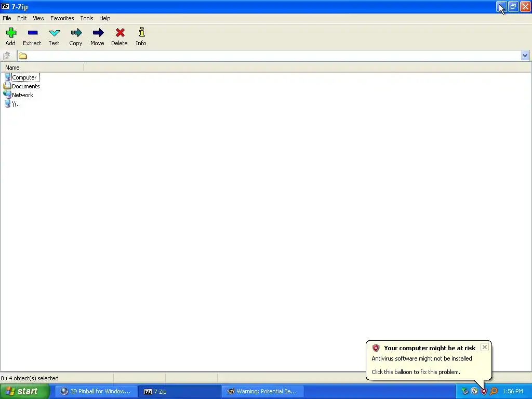This screenshot has height=399, width=532.
Task: Click the antivirus balloon to fix problem
Action: coord(429,361)
